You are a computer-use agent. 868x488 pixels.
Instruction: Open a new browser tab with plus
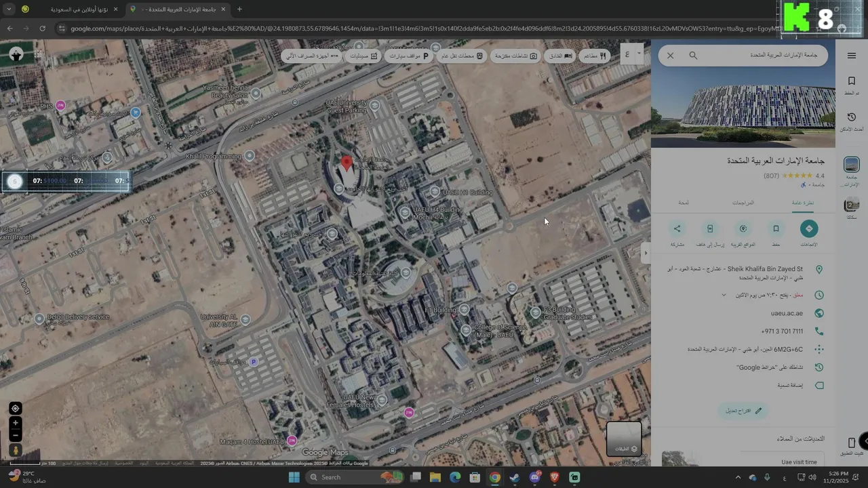point(239,9)
